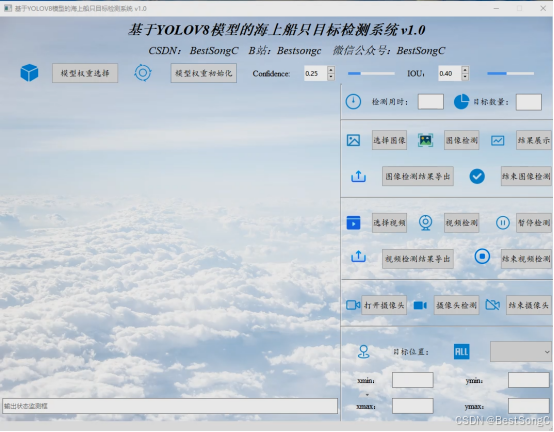This screenshot has width=554, height=432.
Task: Click the 检测用时 output field
Action: click(x=431, y=102)
